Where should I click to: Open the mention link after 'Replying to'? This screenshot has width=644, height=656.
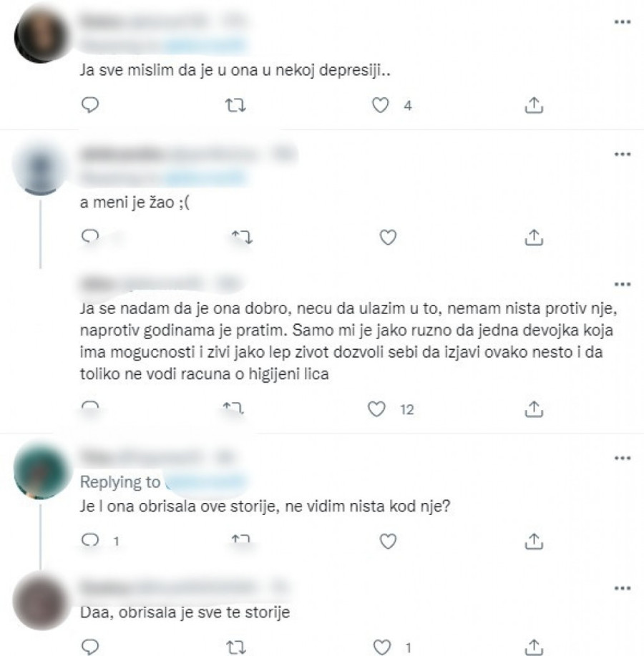(206, 482)
